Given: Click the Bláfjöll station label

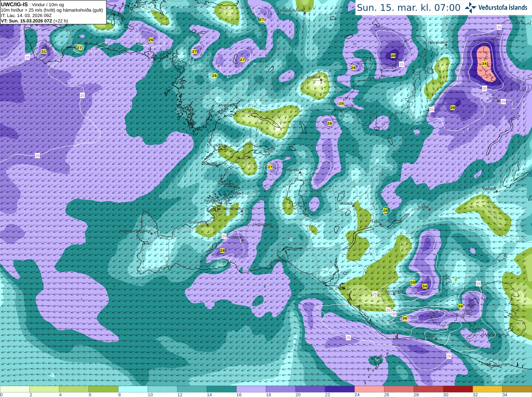Looking at the screenshot, I should pos(236,238).
